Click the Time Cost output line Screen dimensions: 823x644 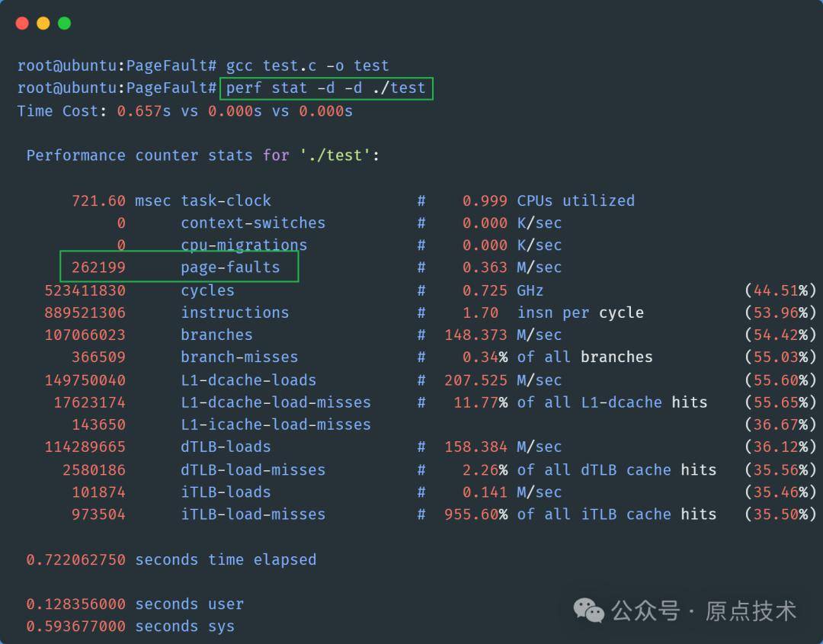[184, 111]
